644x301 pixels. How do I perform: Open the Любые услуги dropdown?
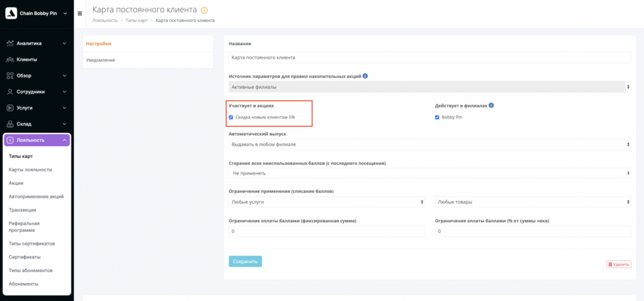tap(327, 202)
